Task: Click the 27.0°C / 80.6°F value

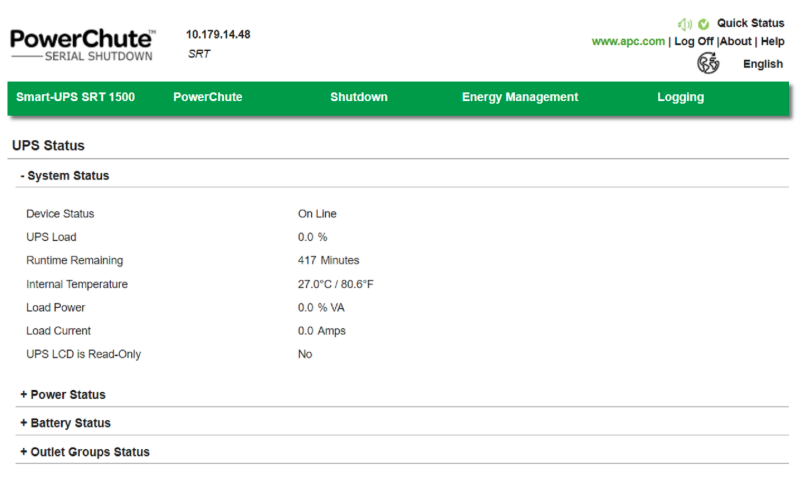Action: coord(336,284)
